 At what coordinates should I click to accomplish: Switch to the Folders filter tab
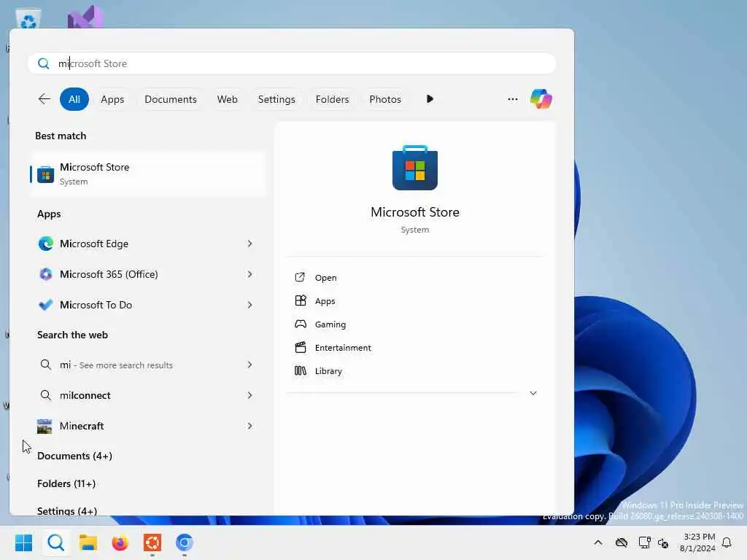(332, 99)
